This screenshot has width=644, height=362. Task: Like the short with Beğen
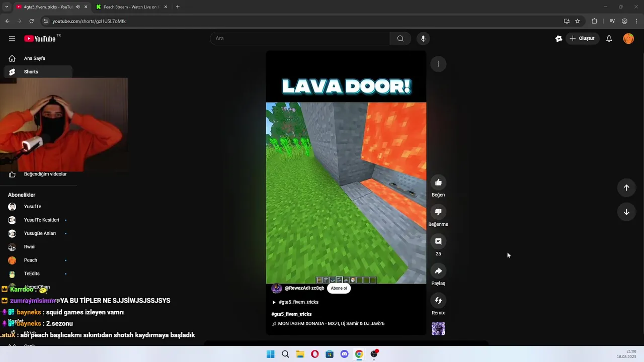tap(438, 183)
